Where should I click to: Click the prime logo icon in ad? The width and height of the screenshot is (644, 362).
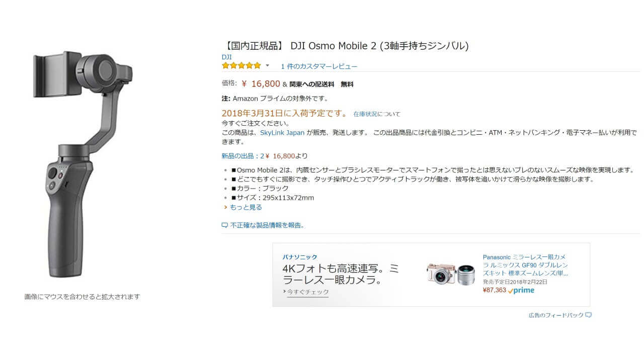point(522,290)
